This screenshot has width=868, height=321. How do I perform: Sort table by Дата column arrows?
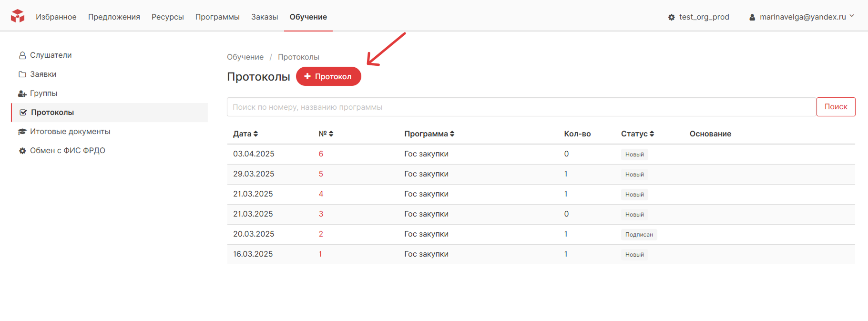(255, 134)
